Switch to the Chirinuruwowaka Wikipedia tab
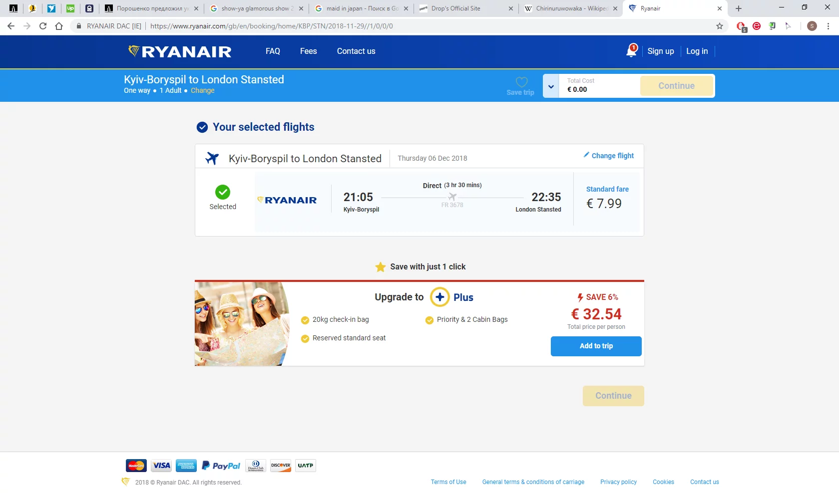 pos(569,8)
